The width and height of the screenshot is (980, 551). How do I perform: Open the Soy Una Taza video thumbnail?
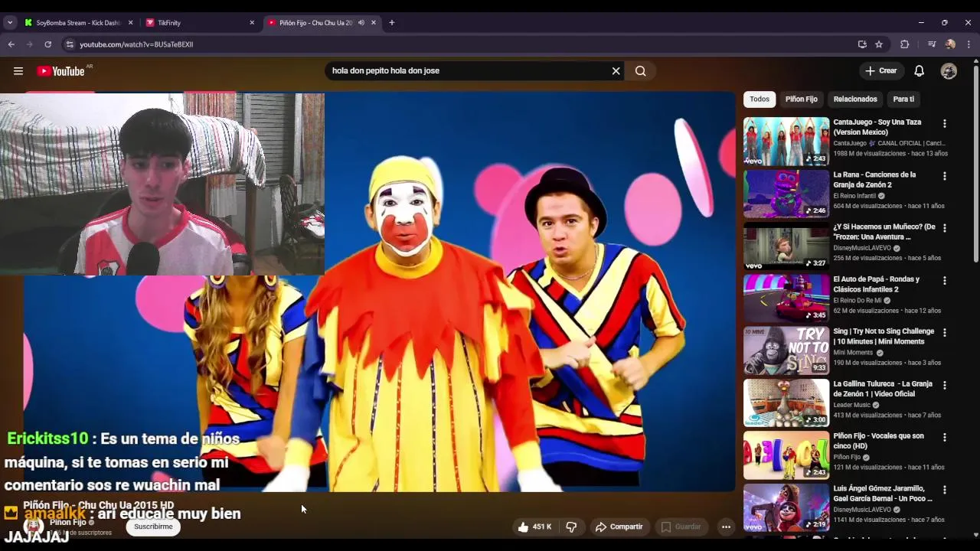click(x=786, y=141)
